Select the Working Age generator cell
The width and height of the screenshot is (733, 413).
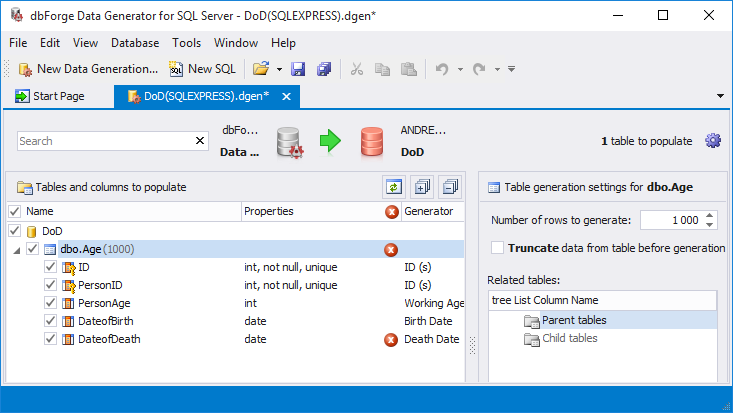click(433, 303)
